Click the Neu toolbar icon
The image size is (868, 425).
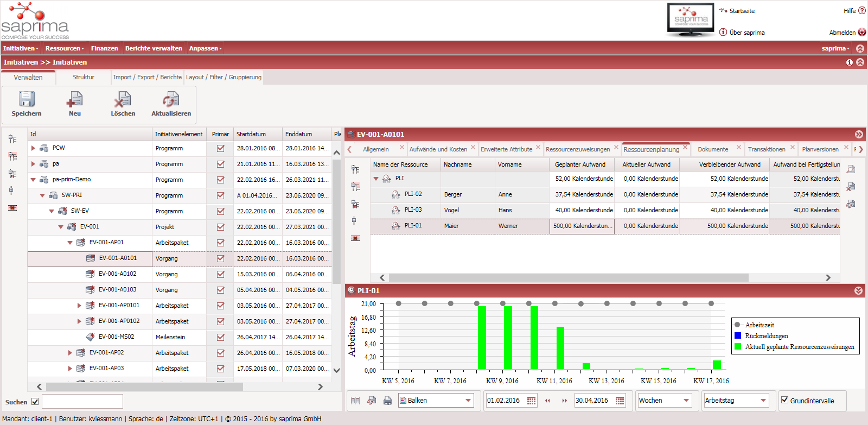pos(75,99)
